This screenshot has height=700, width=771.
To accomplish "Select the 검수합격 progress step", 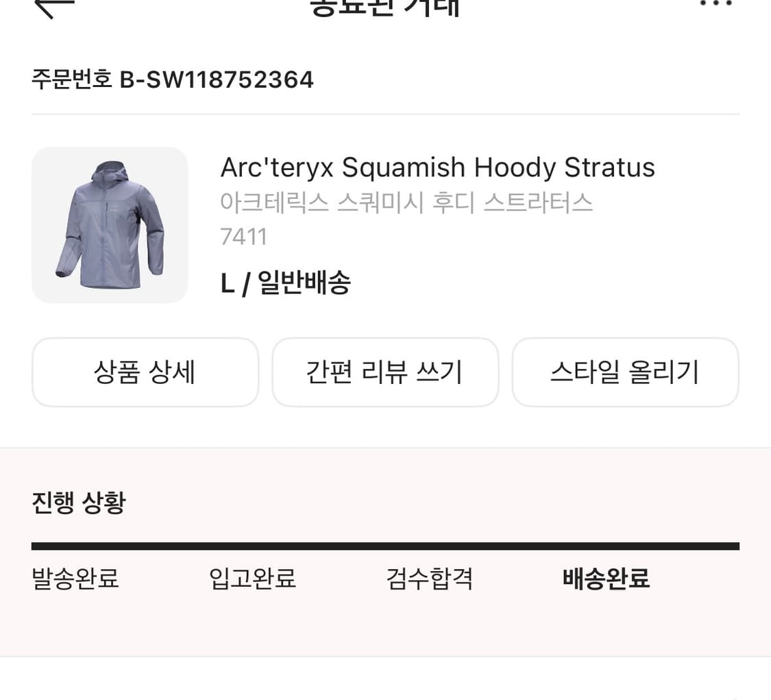I will (x=430, y=579).
